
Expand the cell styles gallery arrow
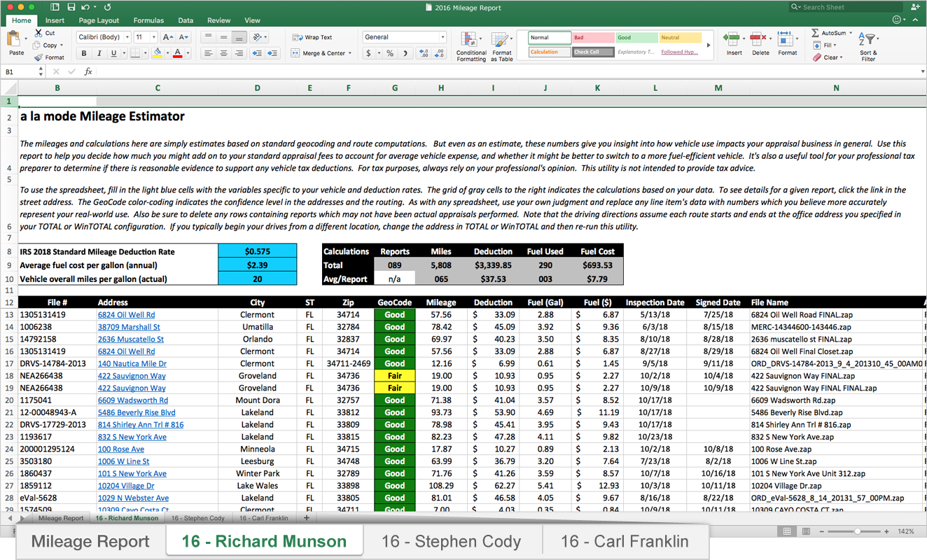708,45
